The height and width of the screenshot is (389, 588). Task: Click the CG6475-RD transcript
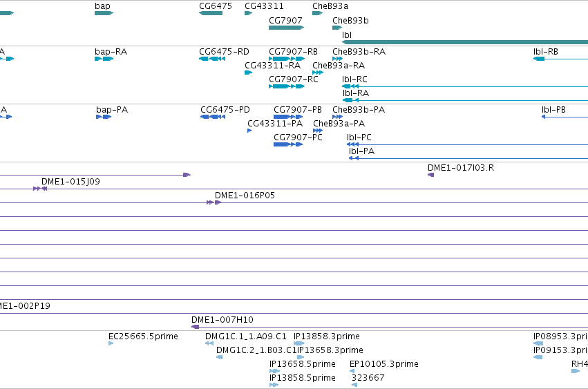[212, 59]
